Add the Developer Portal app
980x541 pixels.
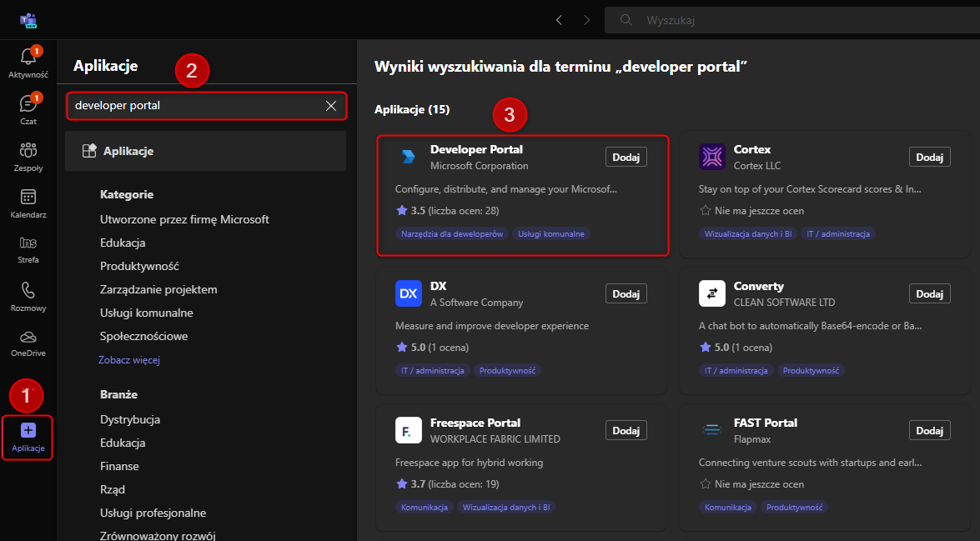[626, 157]
